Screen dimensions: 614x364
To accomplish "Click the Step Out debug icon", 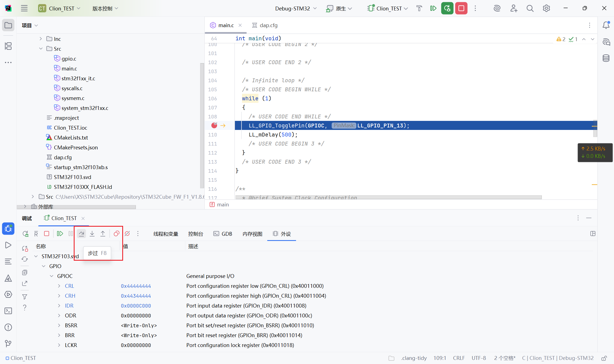I will 103,234.
